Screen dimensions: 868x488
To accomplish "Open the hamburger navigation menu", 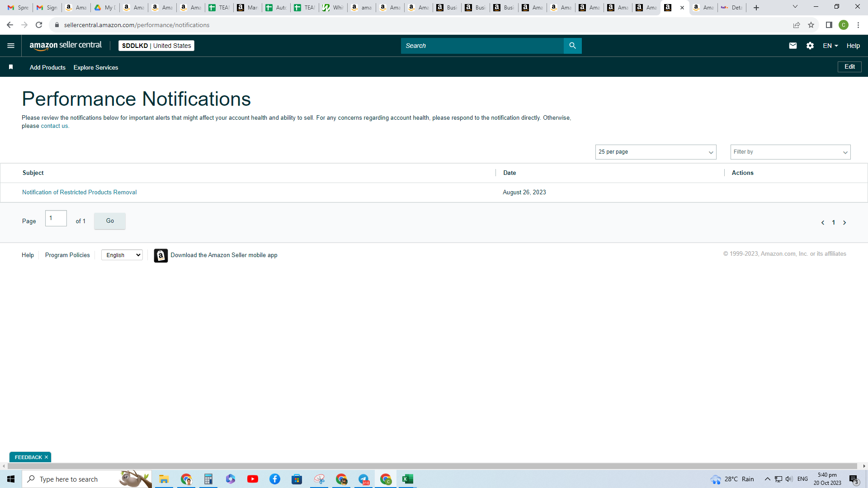I will click(11, 46).
